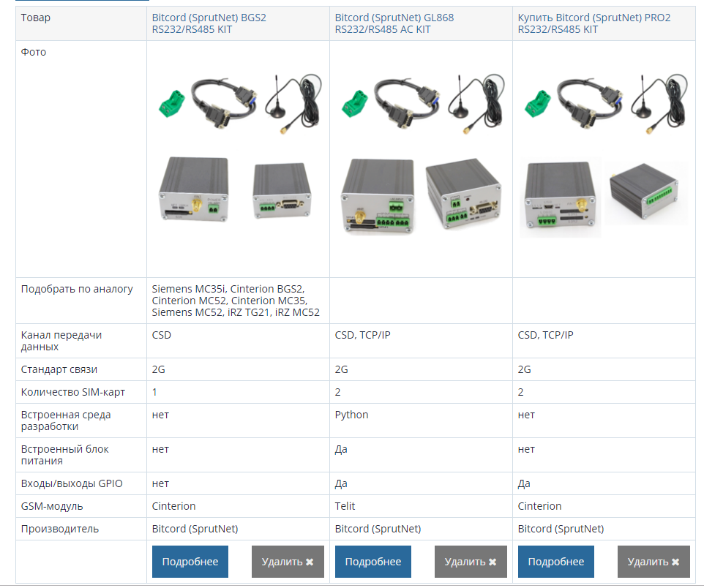Click 'Да' power supply value for GL868
Screen dimensions: 704x588
[x=341, y=449]
